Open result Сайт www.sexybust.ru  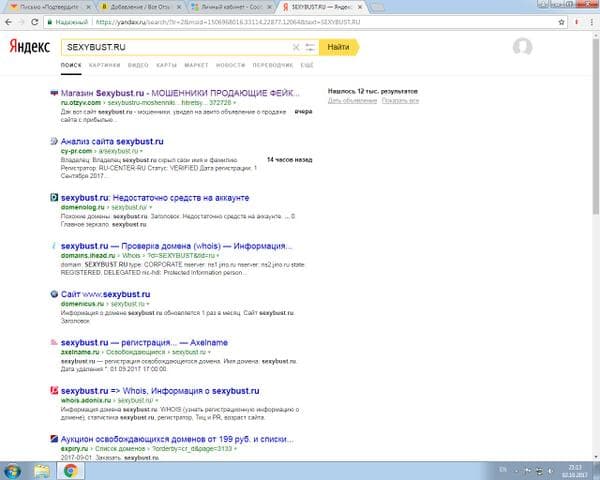(x=106, y=294)
